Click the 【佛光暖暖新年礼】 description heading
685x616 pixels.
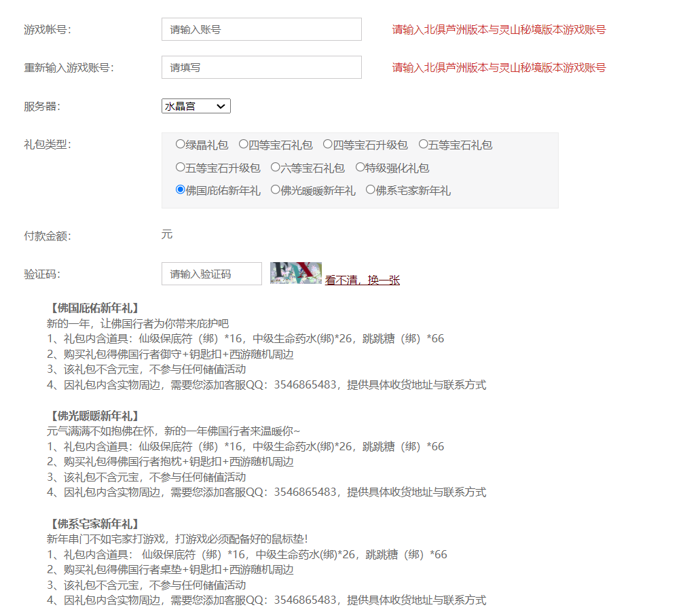[x=94, y=416]
